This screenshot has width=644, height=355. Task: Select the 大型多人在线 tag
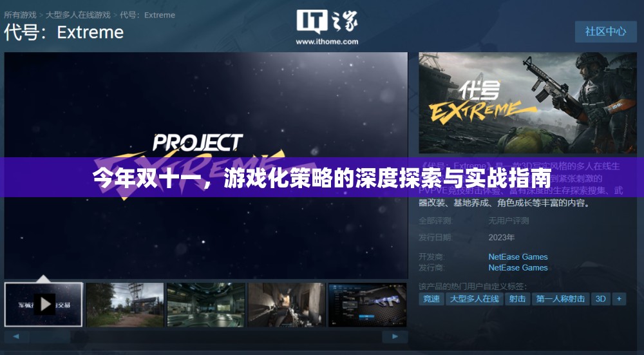click(x=475, y=299)
